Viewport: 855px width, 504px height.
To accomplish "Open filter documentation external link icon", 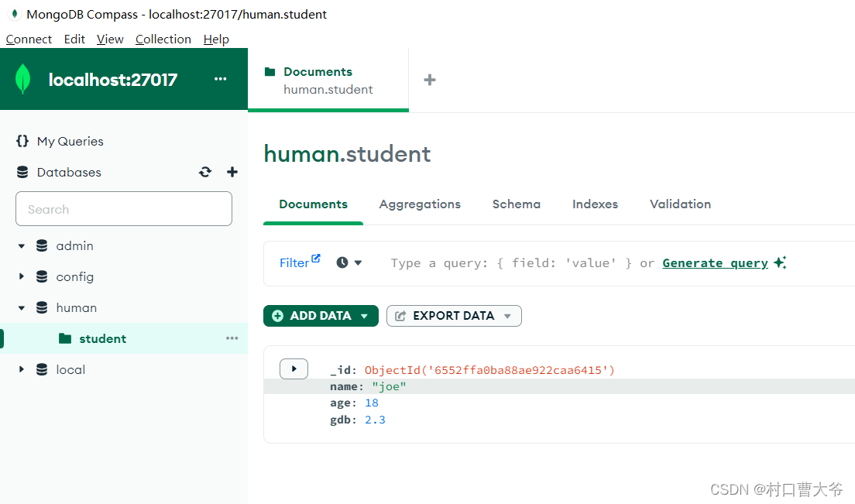I will coord(316,258).
